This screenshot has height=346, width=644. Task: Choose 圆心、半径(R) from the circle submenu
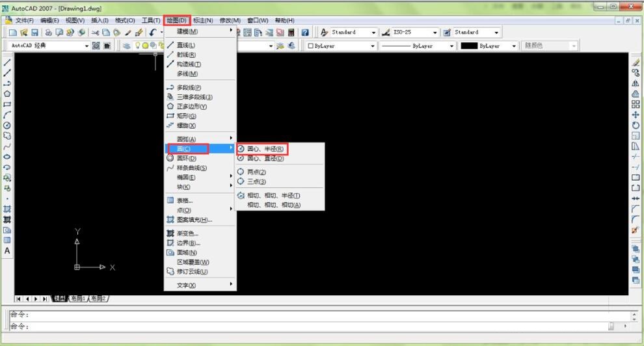[x=265, y=149]
